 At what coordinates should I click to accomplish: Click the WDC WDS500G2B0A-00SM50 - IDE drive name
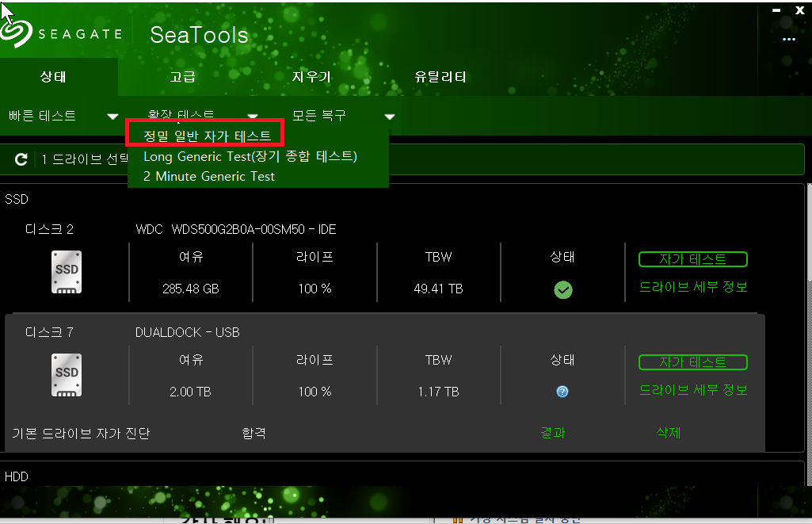coord(235,229)
